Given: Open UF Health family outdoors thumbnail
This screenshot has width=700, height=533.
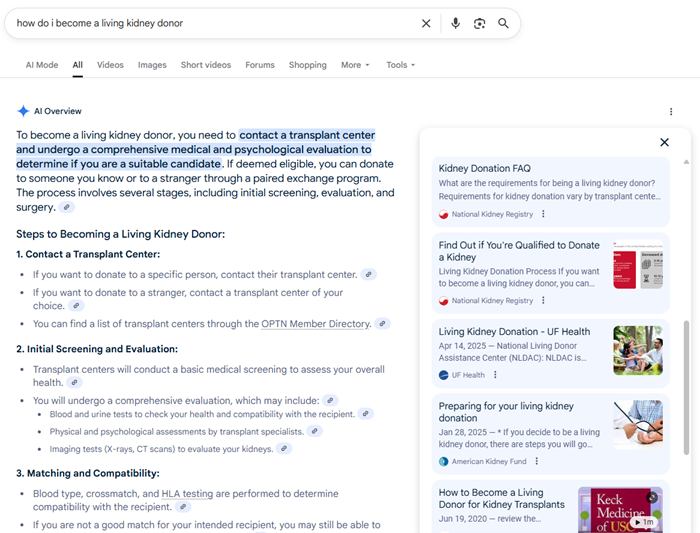Looking at the screenshot, I should click(638, 350).
